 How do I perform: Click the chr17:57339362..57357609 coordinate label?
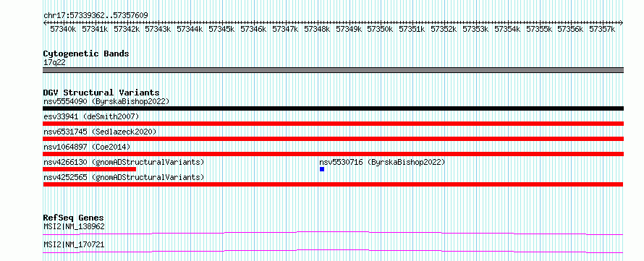(96, 16)
